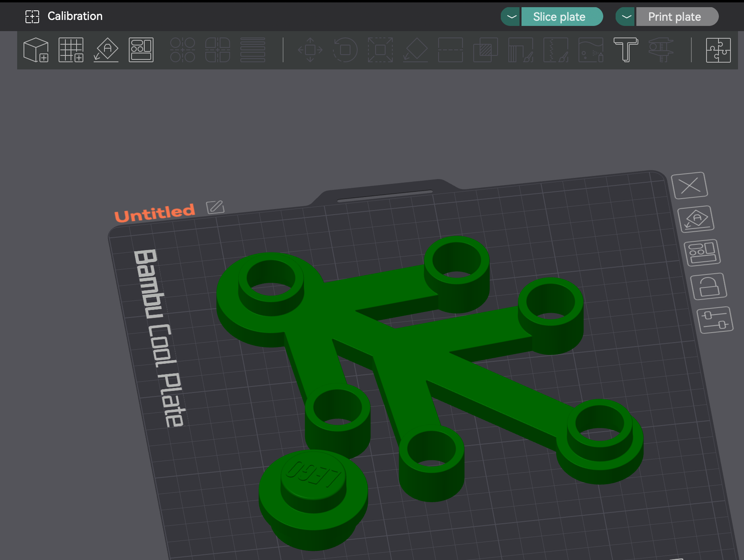Select the Rotate tool
744x560 pixels.
[345, 50]
